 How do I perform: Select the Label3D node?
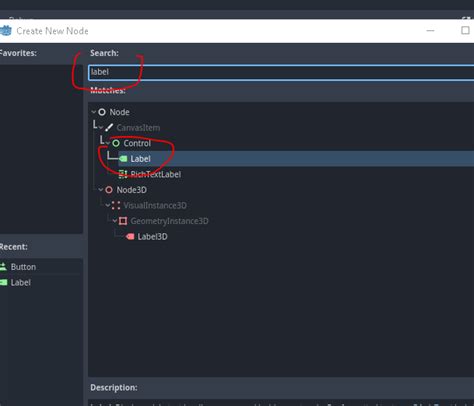tap(152, 237)
